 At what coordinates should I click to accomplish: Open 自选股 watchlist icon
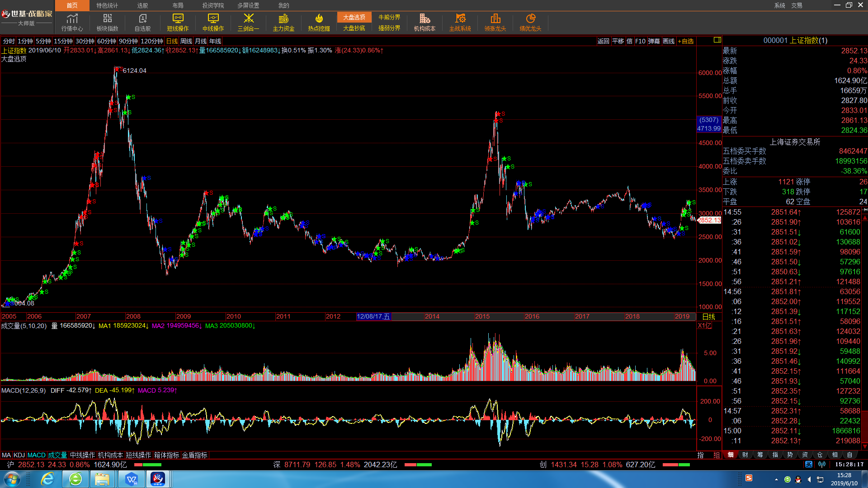point(142,22)
